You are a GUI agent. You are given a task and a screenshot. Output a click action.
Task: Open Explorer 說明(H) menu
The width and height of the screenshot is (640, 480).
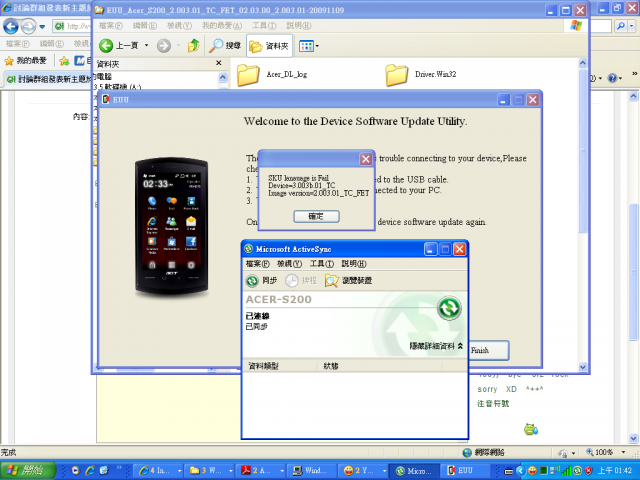(299, 26)
